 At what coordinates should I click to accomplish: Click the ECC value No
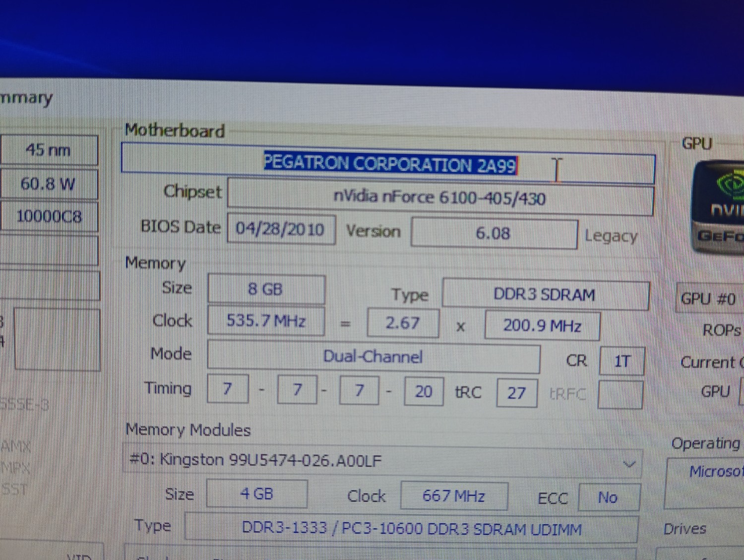click(609, 498)
